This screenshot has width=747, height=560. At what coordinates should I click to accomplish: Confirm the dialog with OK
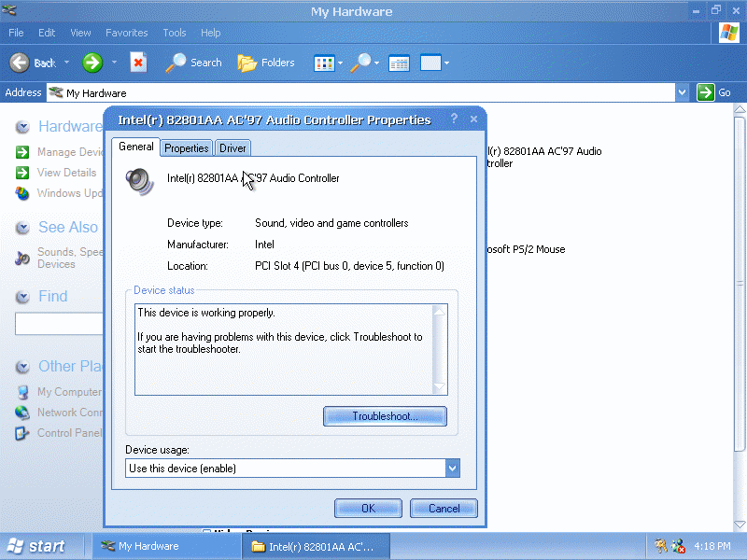[x=368, y=509]
